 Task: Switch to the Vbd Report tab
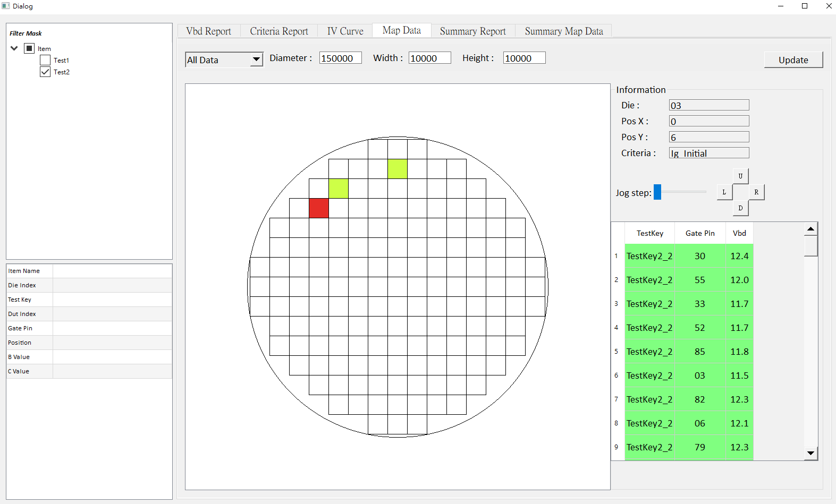point(209,31)
